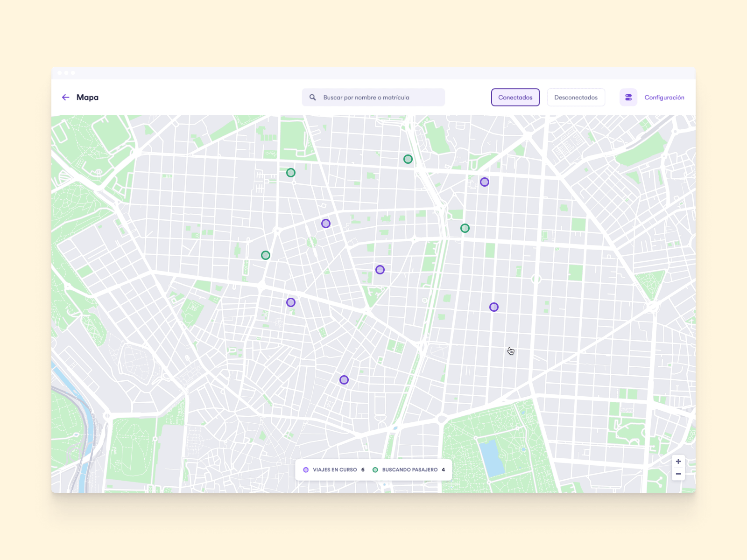Click the purple marker at the bottom of the map

tap(344, 379)
